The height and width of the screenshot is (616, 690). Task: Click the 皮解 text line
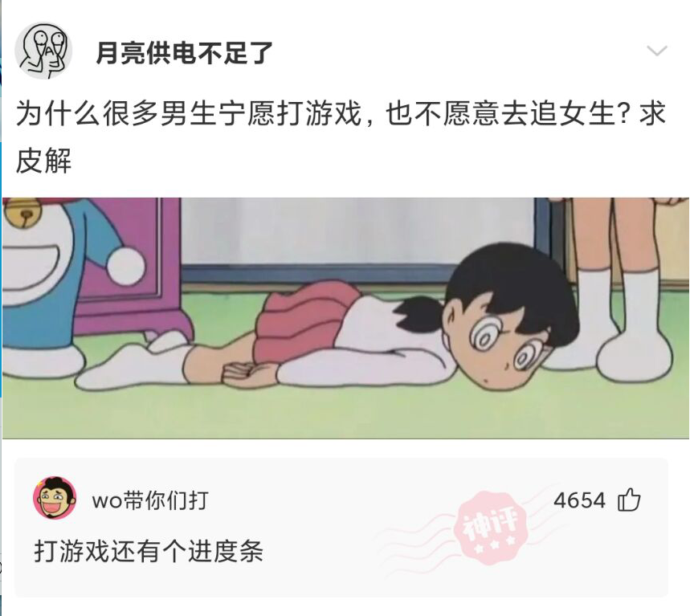pos(43,161)
